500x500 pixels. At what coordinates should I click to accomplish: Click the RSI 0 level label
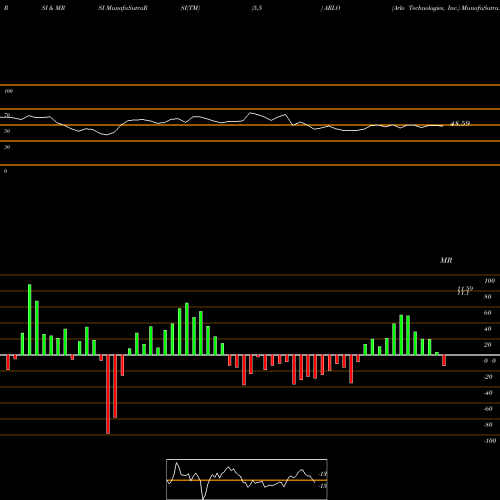pos(5,171)
